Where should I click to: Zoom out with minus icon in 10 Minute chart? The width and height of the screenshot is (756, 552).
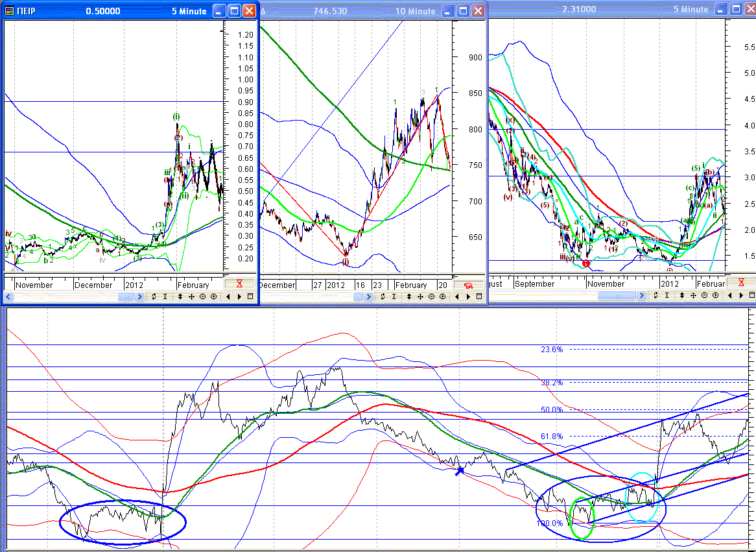pyautogui.click(x=432, y=296)
